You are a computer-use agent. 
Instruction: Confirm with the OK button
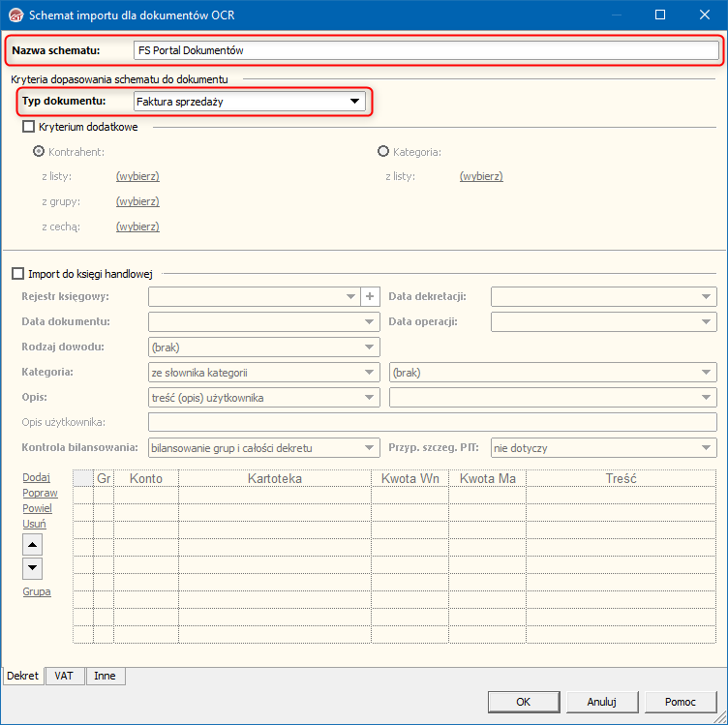[x=523, y=702]
